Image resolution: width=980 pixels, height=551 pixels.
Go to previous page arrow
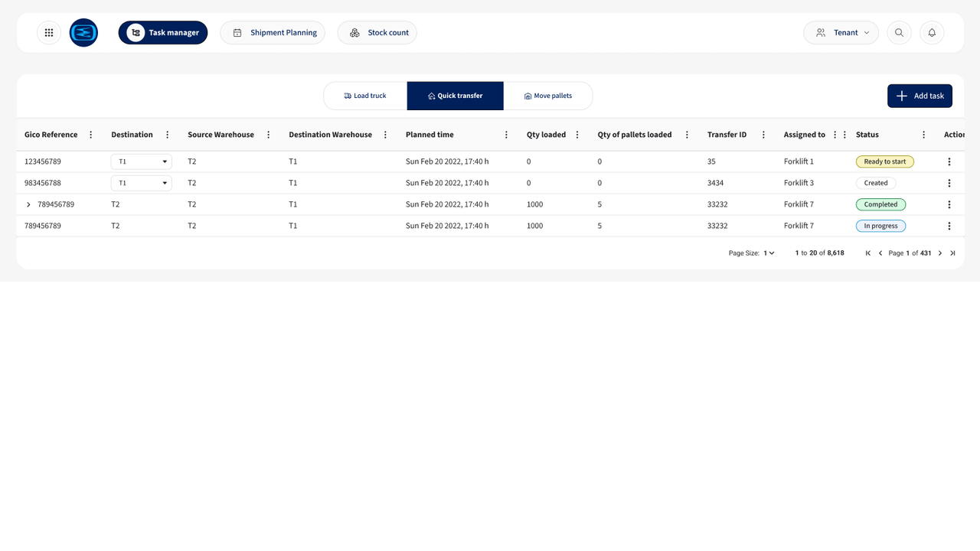[x=880, y=253]
